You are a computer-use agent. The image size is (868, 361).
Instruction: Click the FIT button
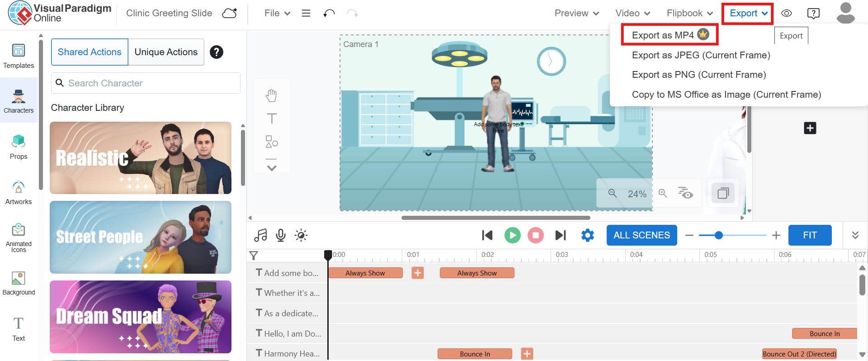810,235
